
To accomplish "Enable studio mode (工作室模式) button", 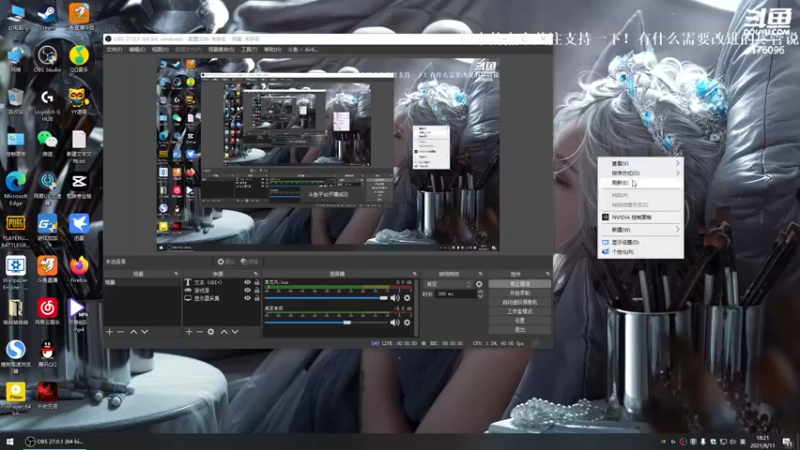I will tap(519, 311).
